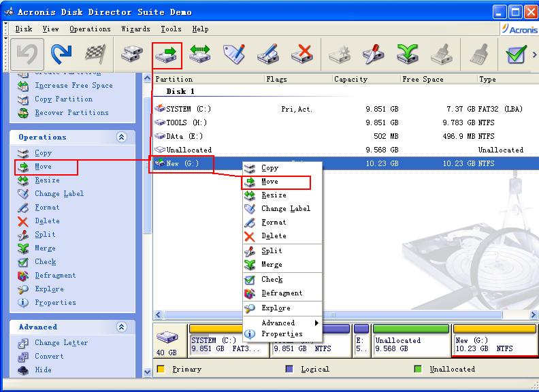Image resolution: width=539 pixels, height=392 pixels.
Task: Click Change Letter in Advanced panel
Action: (x=61, y=342)
